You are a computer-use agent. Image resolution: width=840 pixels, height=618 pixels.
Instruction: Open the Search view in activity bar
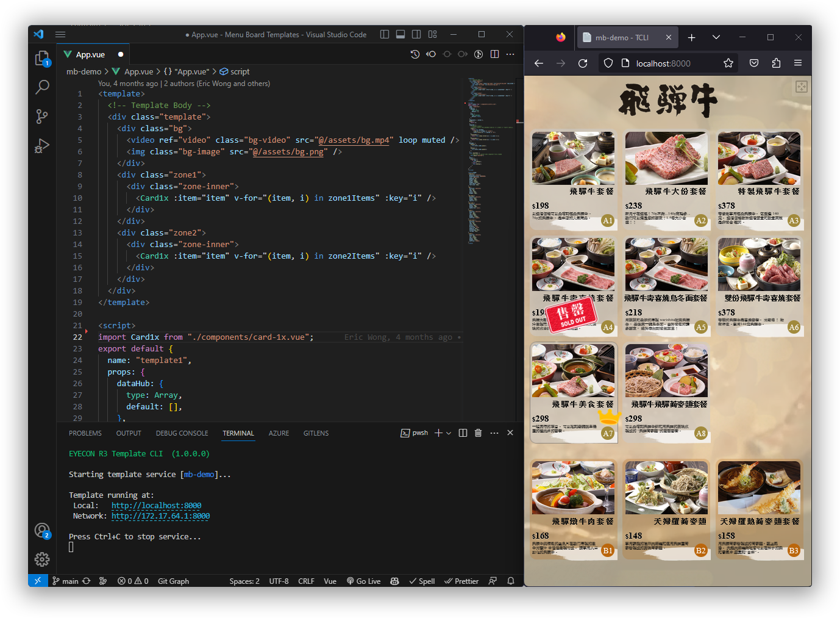42,87
